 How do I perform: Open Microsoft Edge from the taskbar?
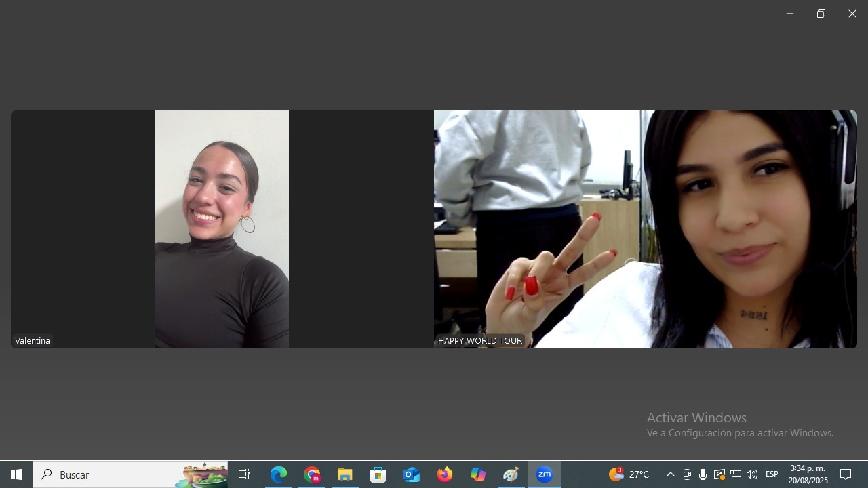point(279,474)
